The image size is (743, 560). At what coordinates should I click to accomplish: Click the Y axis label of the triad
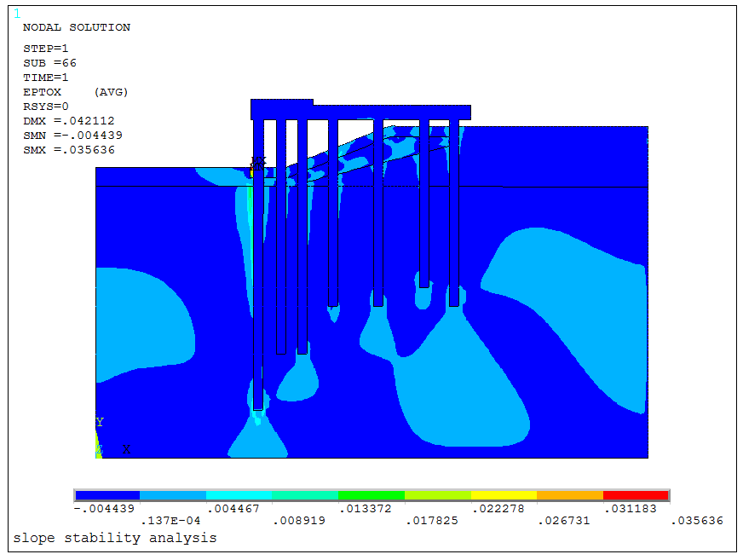click(x=100, y=422)
